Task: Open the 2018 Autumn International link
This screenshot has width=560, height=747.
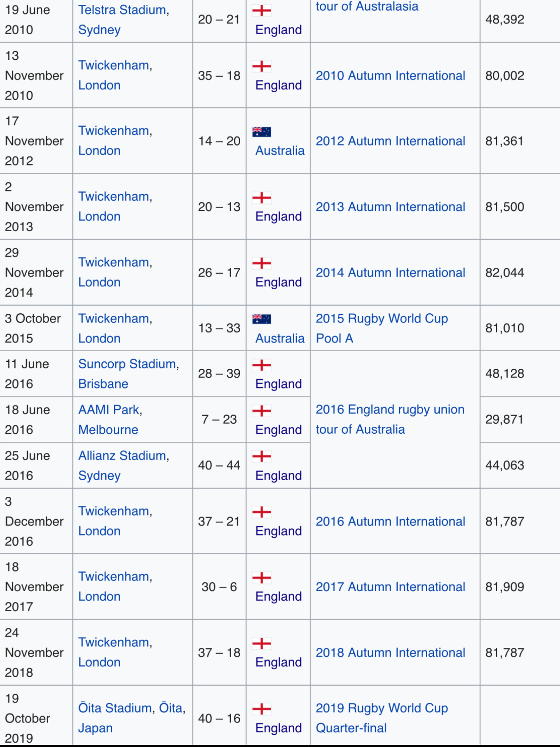Action: (390, 652)
